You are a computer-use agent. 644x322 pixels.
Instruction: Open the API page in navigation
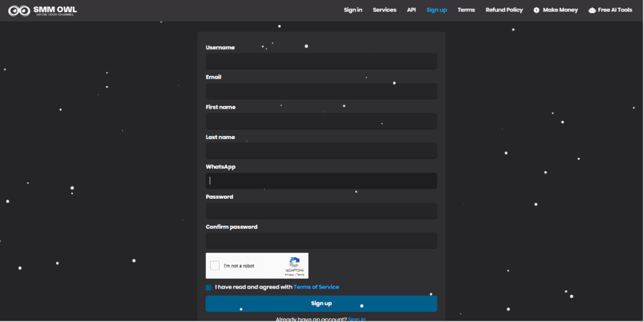[411, 10]
